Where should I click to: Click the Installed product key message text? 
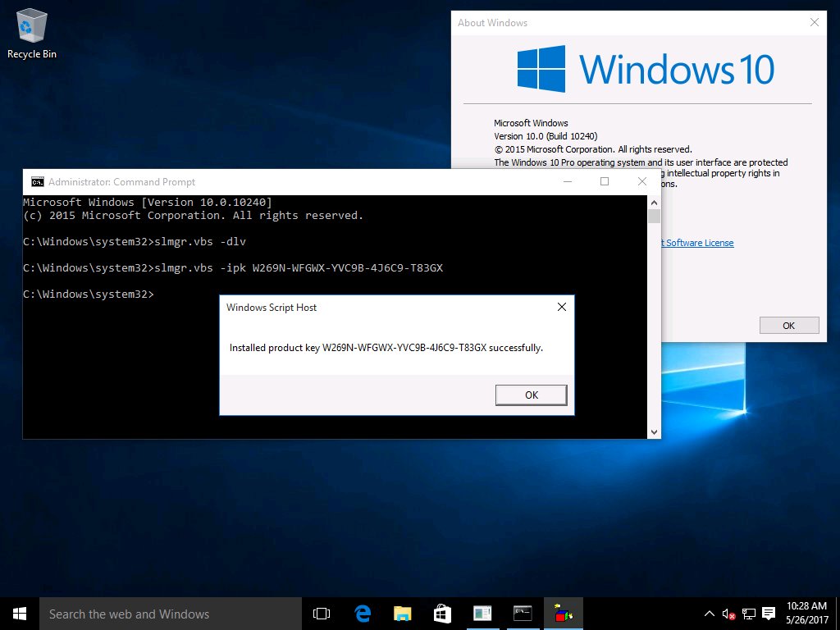(x=386, y=348)
